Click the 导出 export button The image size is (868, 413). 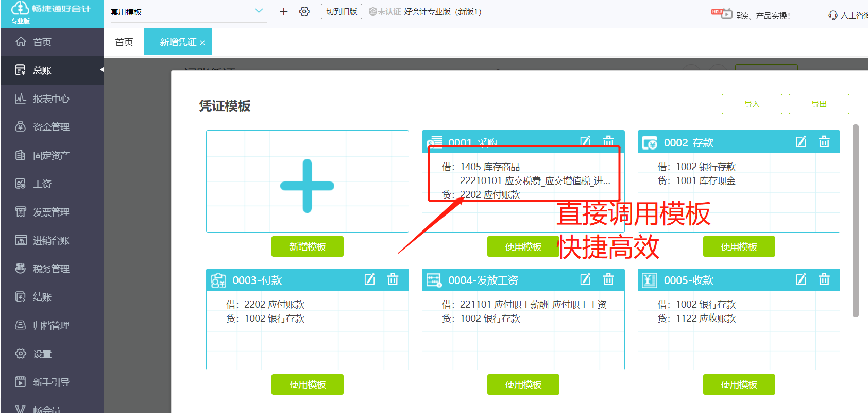tap(819, 104)
